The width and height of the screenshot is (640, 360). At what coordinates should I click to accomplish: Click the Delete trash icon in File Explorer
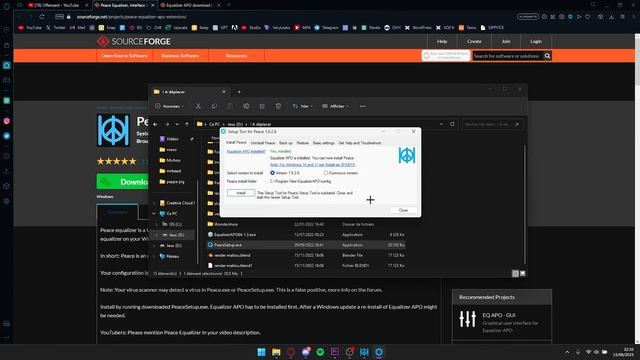point(278,106)
